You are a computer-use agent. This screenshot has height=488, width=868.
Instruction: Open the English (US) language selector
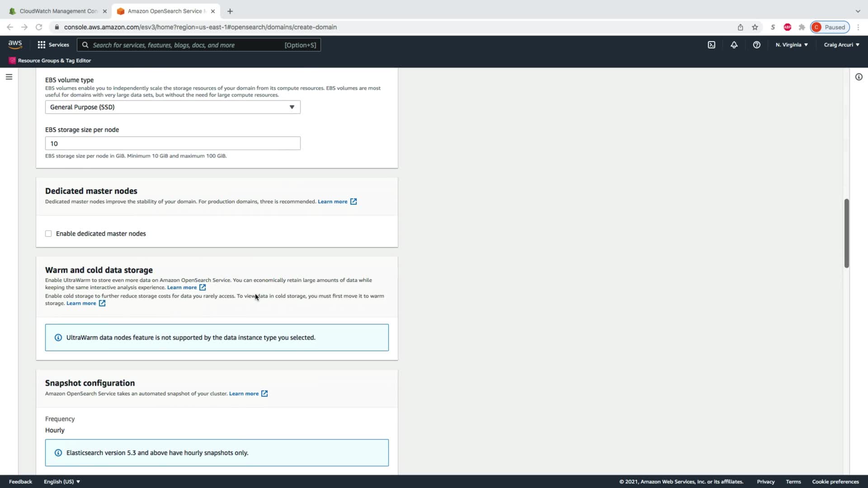[61, 482]
